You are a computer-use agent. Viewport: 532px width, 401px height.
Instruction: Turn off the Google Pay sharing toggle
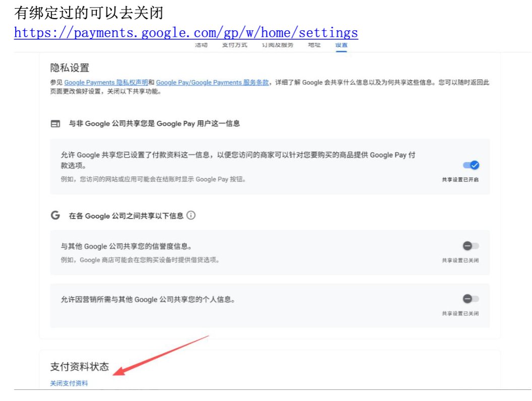click(471, 165)
